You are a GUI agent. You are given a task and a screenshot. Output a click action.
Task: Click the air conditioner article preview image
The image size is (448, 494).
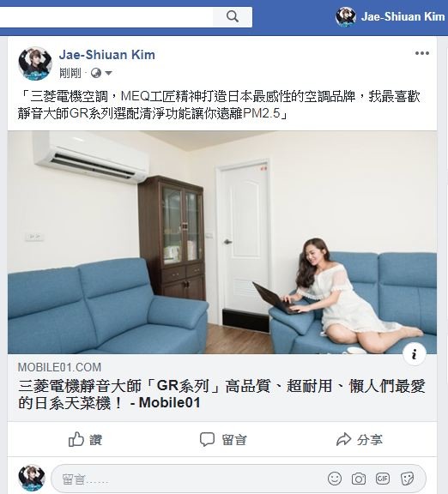pos(222,242)
